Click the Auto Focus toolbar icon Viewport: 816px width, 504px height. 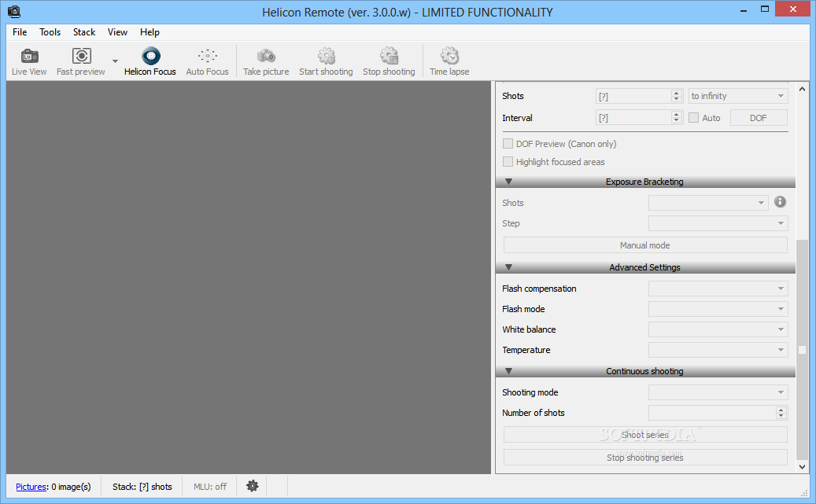pyautogui.click(x=207, y=57)
